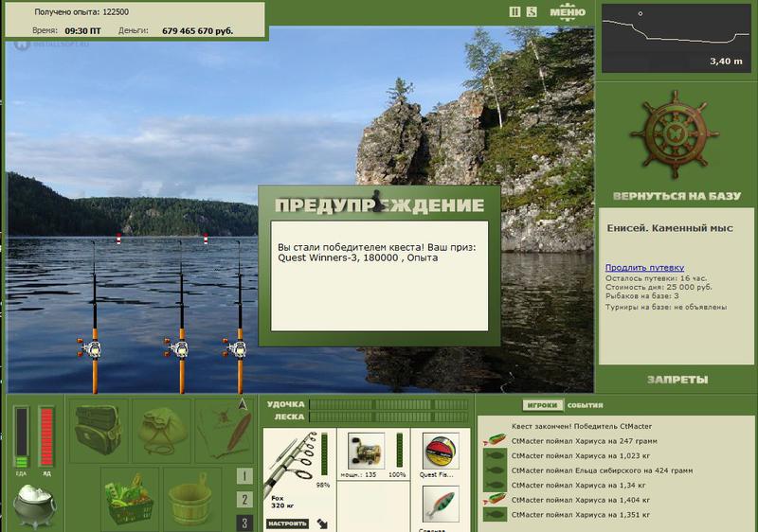Viewport: 758px width, 532px height.
Task: Click the Квест закончен! Победитель CtMacter line
Action: pyautogui.click(x=582, y=426)
